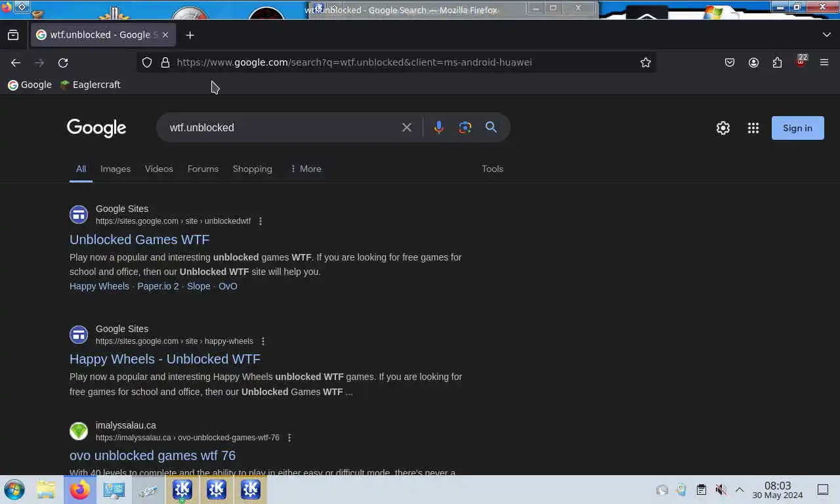The width and height of the screenshot is (840, 504).
Task: Switch to Forums results tab
Action: pos(203,169)
